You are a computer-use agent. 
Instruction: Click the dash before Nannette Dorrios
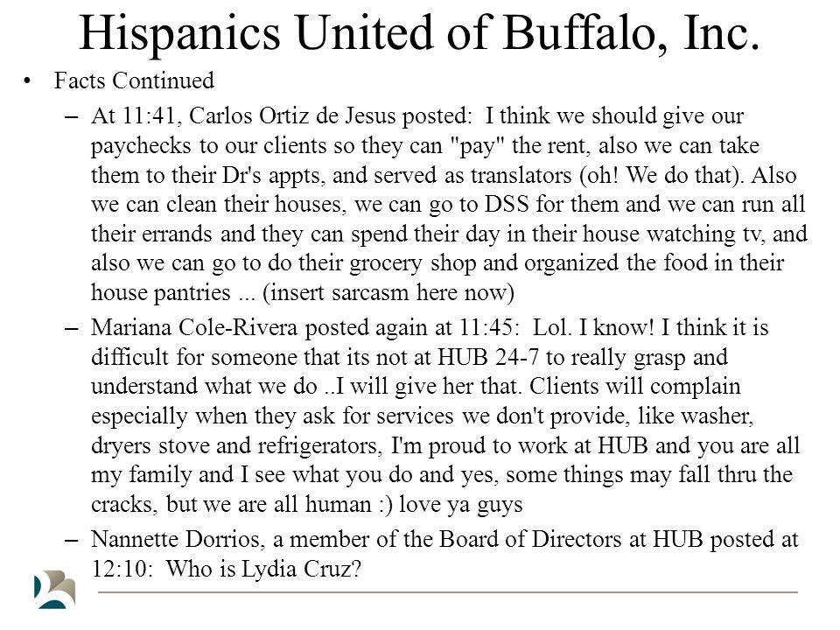pos(71,540)
